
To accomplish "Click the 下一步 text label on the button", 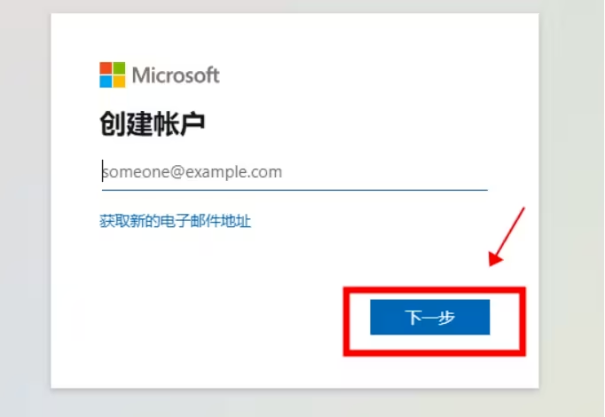I will click(x=430, y=317).
